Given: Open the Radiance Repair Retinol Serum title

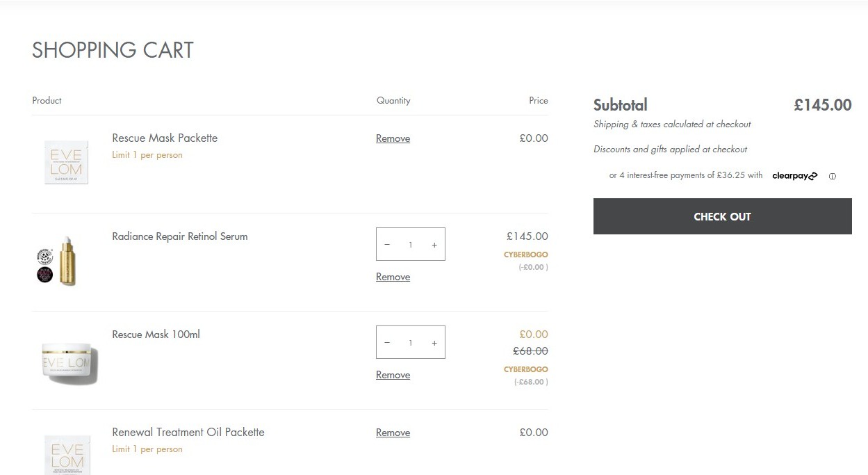Looking at the screenshot, I should tap(179, 236).
